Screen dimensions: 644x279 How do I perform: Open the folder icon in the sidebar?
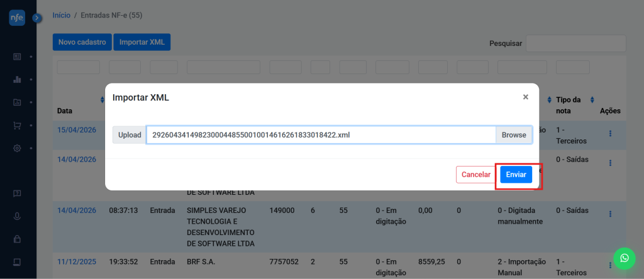[17, 102]
